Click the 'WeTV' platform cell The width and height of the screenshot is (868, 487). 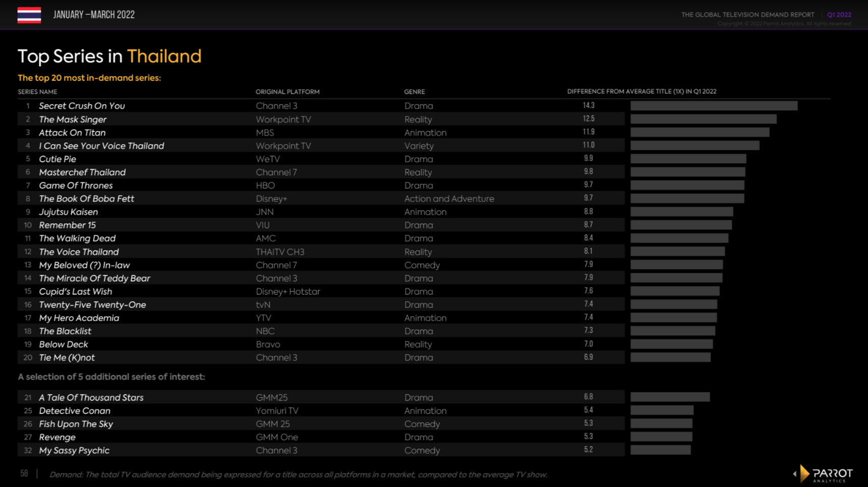pos(268,159)
